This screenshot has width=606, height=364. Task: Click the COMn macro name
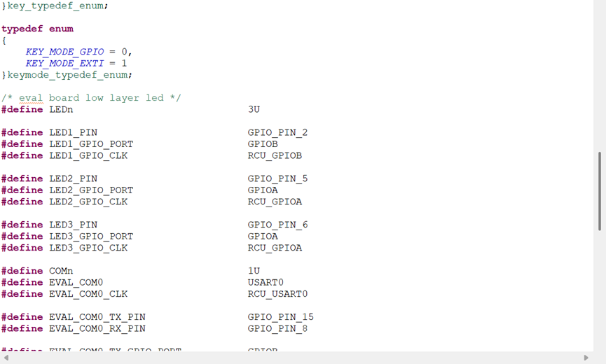point(61,271)
